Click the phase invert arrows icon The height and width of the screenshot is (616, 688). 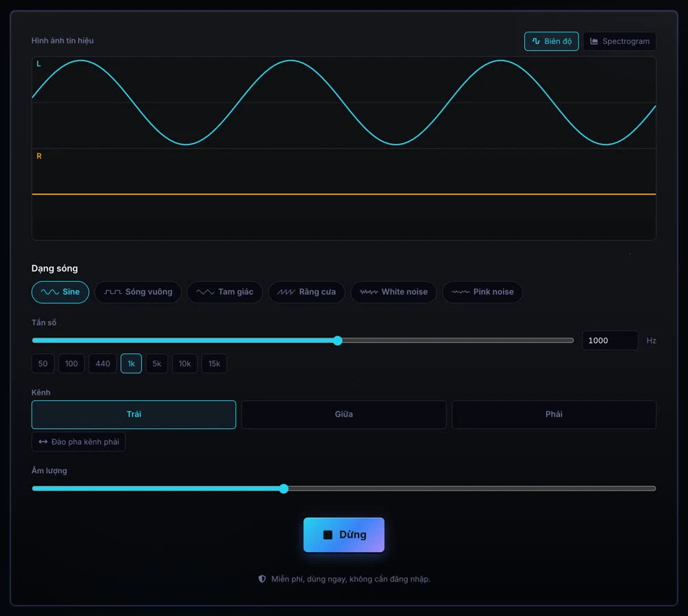43,442
